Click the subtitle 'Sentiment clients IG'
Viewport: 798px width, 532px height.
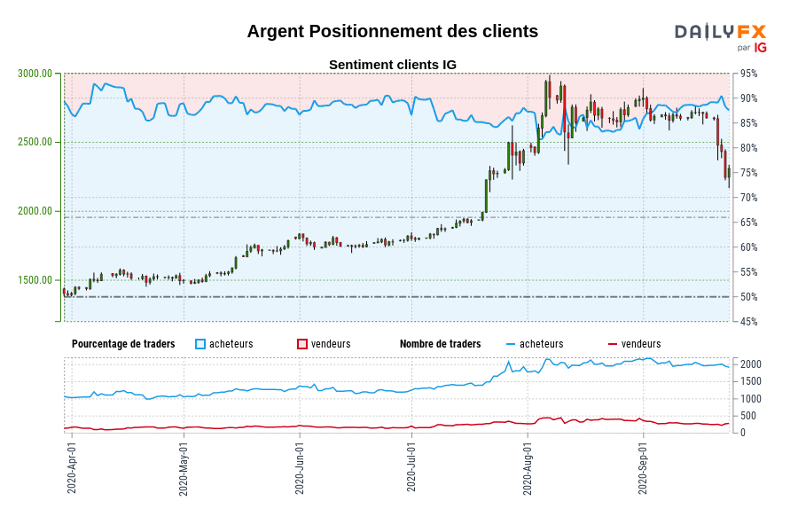point(393,65)
